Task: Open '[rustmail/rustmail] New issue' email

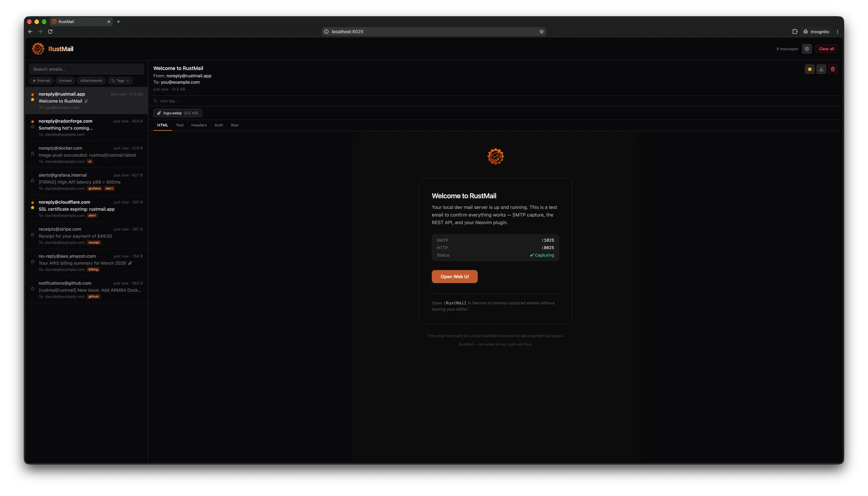Action: tap(86, 289)
